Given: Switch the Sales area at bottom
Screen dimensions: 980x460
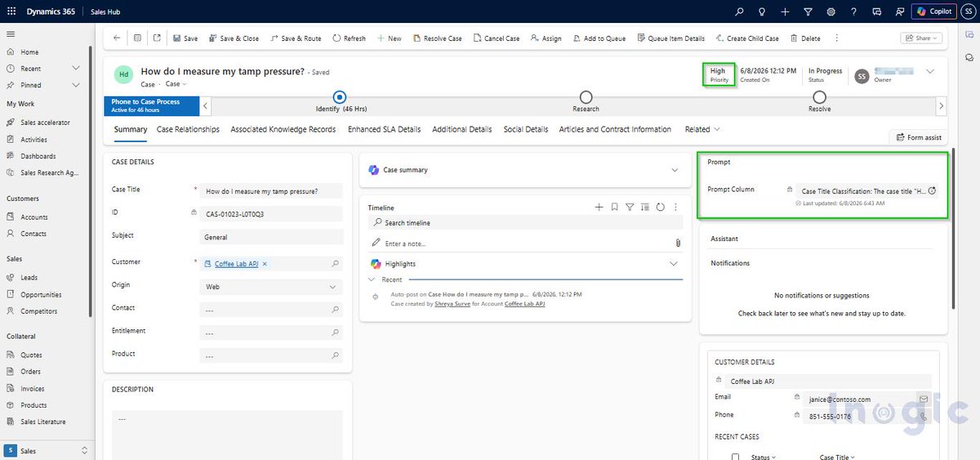Looking at the screenshot, I should 47,450.
